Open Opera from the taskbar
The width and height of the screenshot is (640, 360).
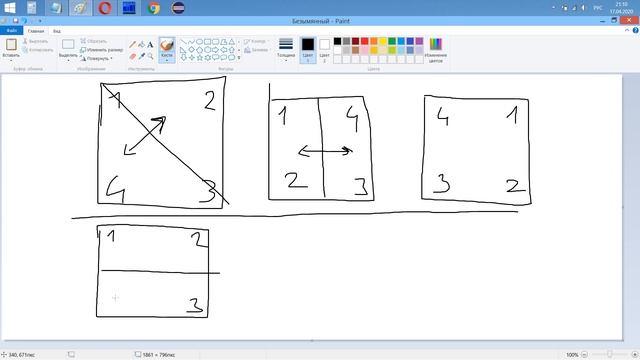click(x=105, y=7)
